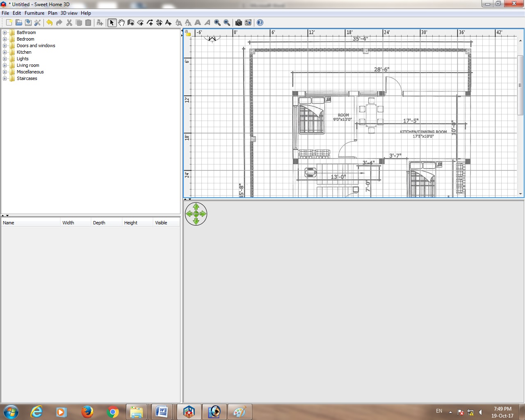Expand the Miscellaneous category
The height and width of the screenshot is (420, 525).
[5, 72]
